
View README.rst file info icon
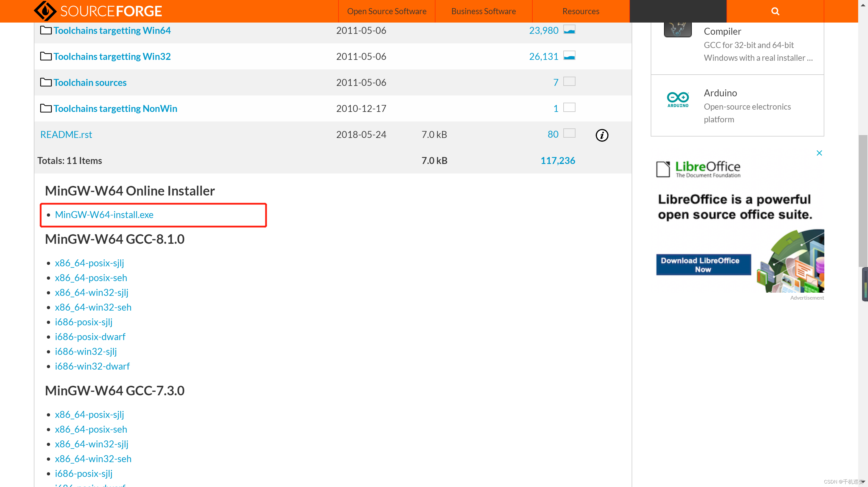[602, 135]
